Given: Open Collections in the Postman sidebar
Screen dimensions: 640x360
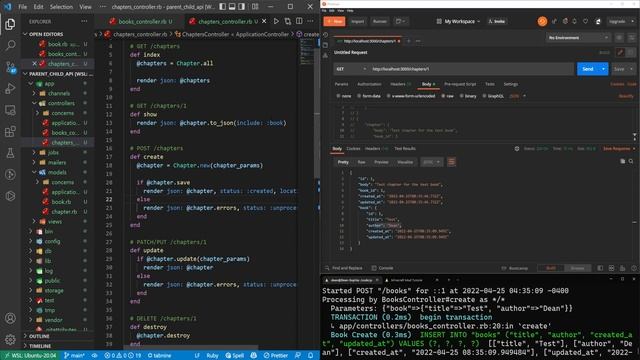Looking at the screenshot, I should click(325, 45).
